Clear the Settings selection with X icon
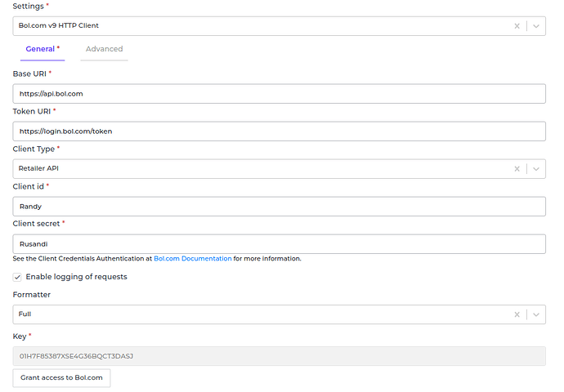 [x=517, y=26]
